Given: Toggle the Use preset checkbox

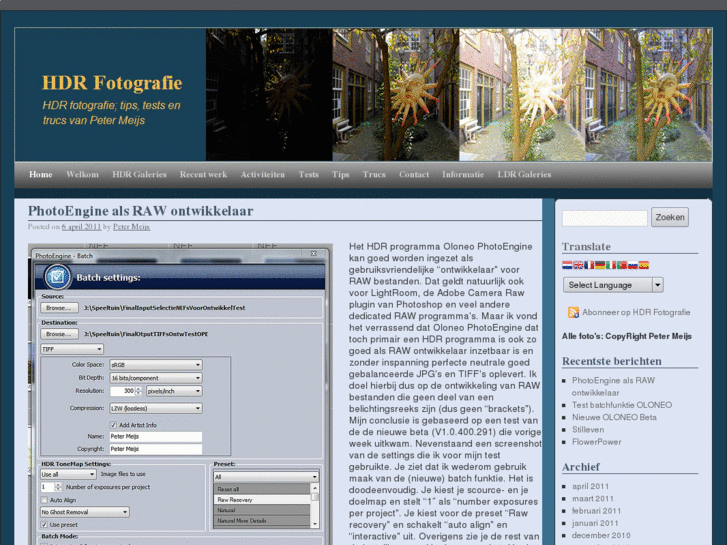Looking at the screenshot, I should point(44,525).
